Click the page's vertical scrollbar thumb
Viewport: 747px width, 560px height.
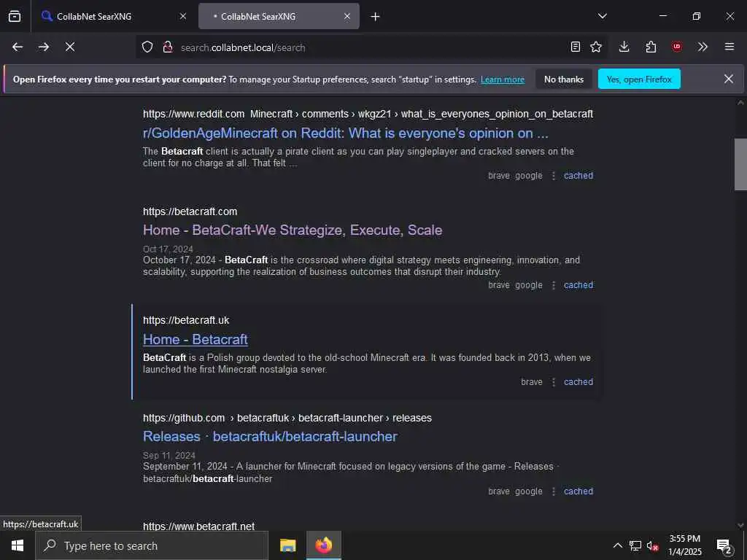740,164
